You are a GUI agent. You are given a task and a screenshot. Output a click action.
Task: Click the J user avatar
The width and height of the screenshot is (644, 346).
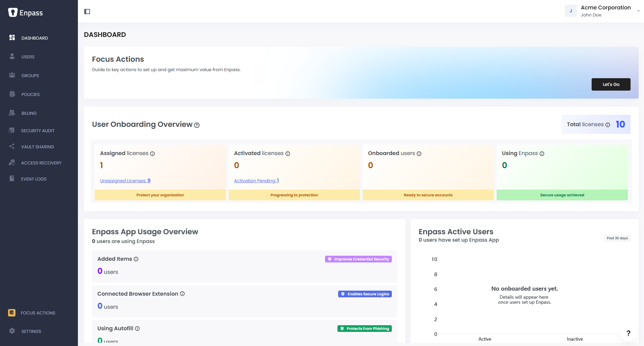570,11
